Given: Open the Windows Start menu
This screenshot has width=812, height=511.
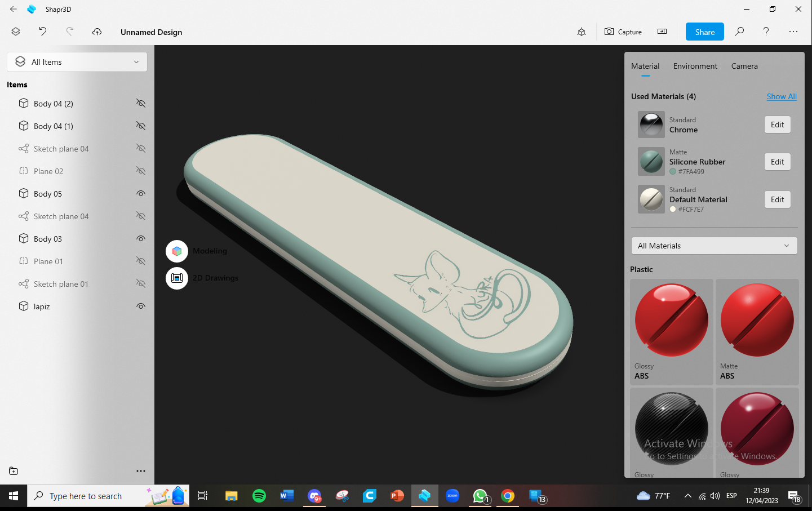Looking at the screenshot, I should (14, 496).
